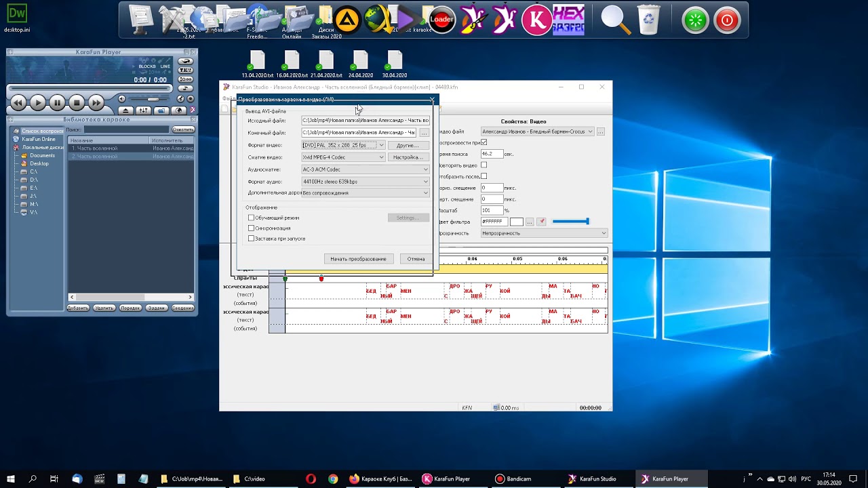Click the source file path field
The width and height of the screenshot is (868, 488).
point(366,121)
